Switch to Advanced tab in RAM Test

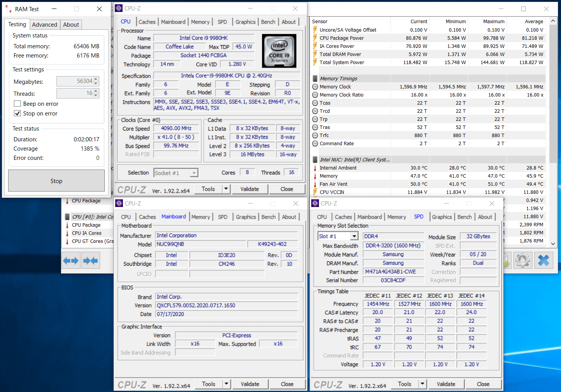[44, 25]
